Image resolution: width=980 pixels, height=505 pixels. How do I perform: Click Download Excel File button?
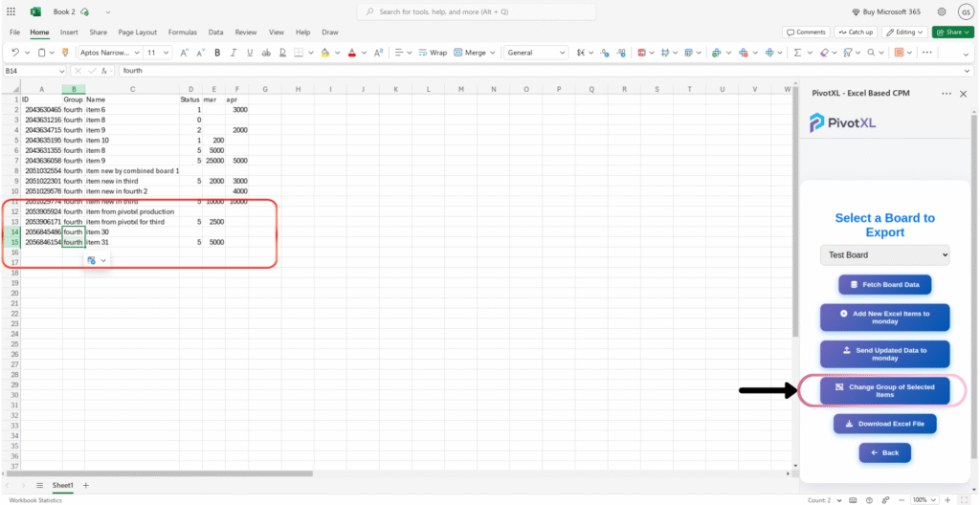(x=884, y=424)
